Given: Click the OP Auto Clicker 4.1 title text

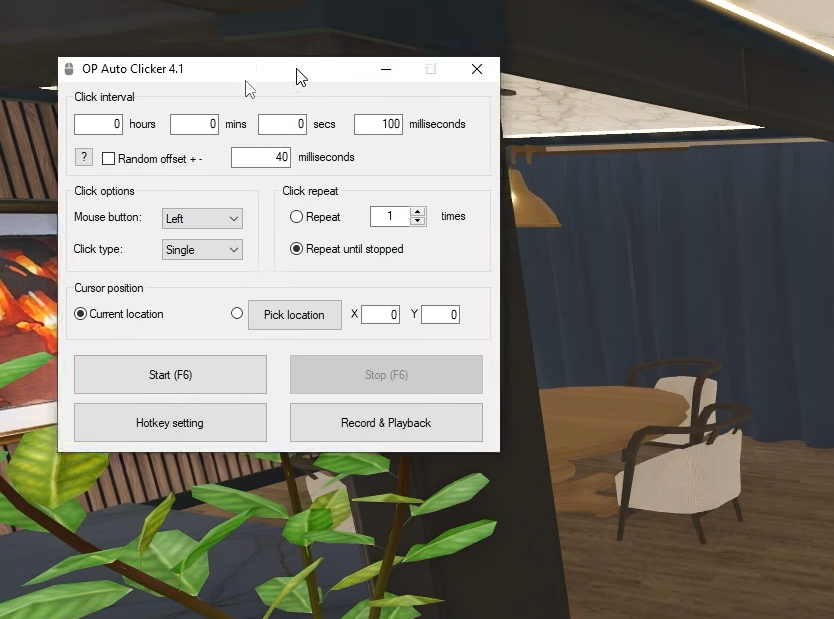Looking at the screenshot, I should point(132,69).
